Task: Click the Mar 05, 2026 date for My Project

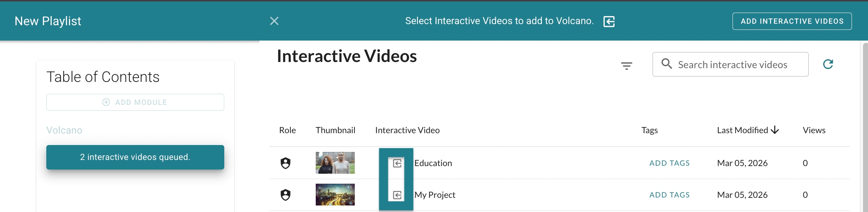Action: pyautogui.click(x=742, y=195)
